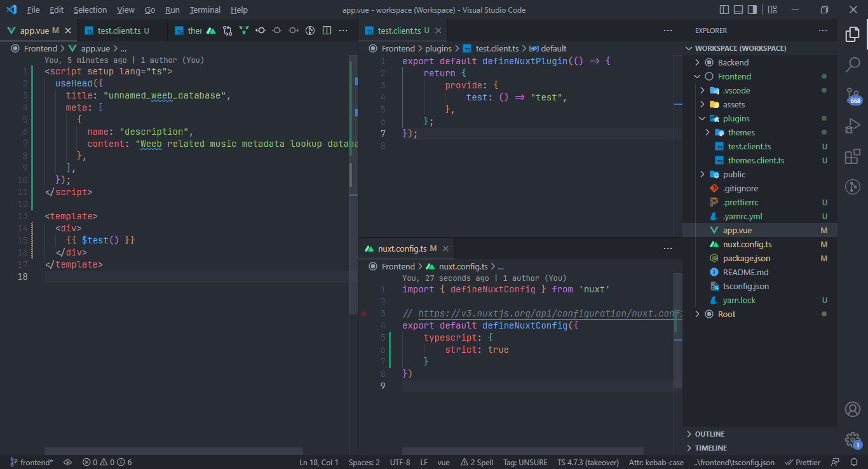Image resolution: width=868 pixels, height=469 pixels.
Task: Open problems count in status bar
Action: tap(107, 463)
